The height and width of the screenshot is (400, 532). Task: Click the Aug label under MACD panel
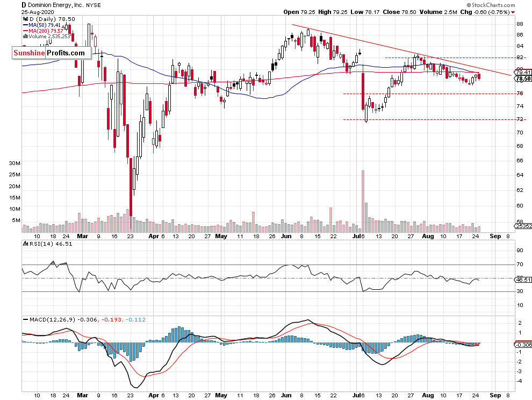coord(428,395)
